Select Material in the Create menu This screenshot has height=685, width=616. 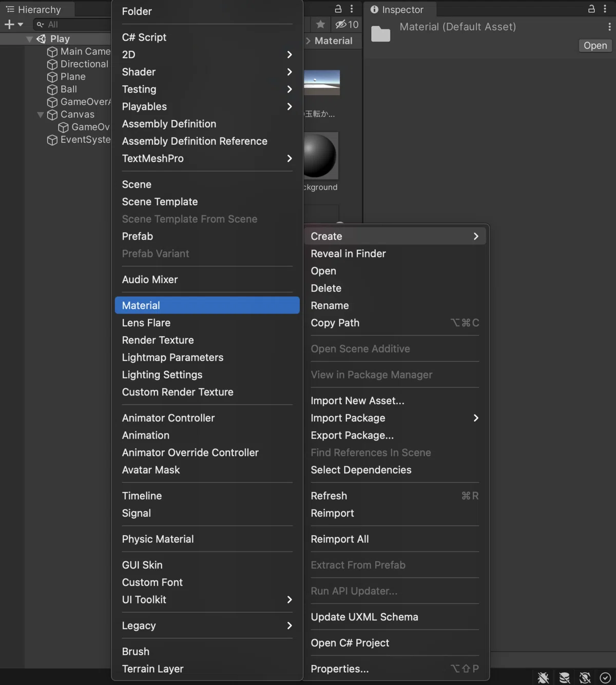(207, 305)
